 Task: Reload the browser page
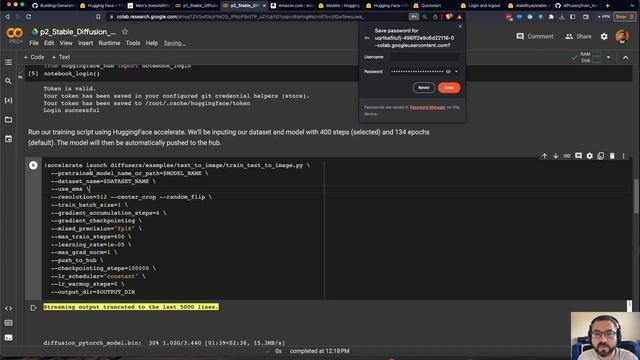click(x=28, y=17)
